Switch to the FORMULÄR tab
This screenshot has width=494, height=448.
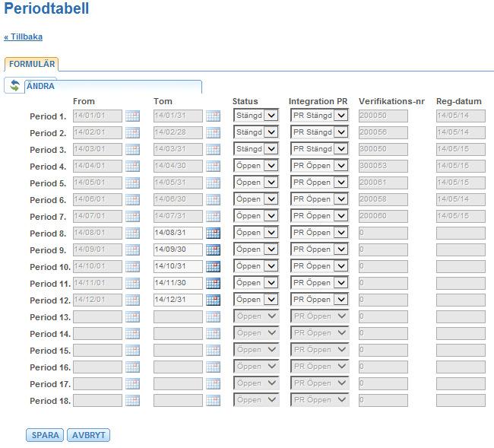tap(31, 64)
